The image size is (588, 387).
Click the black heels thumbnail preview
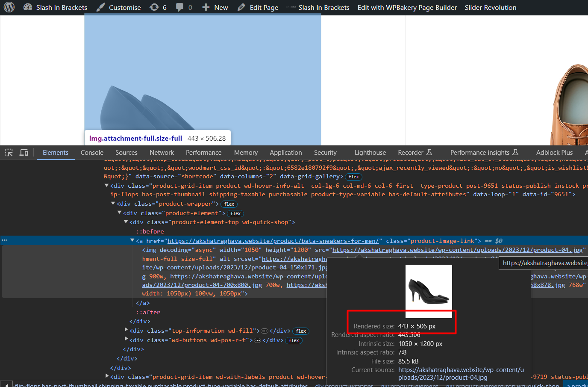429,291
